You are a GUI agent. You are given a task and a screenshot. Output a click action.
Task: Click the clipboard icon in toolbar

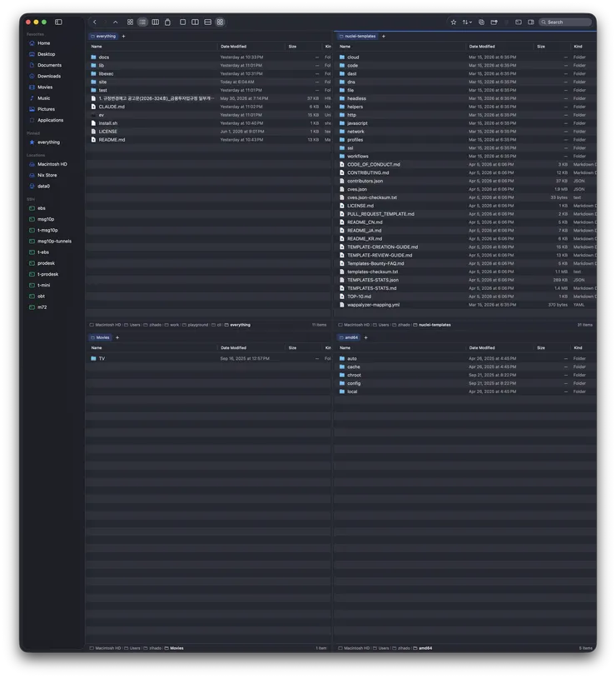click(x=167, y=22)
